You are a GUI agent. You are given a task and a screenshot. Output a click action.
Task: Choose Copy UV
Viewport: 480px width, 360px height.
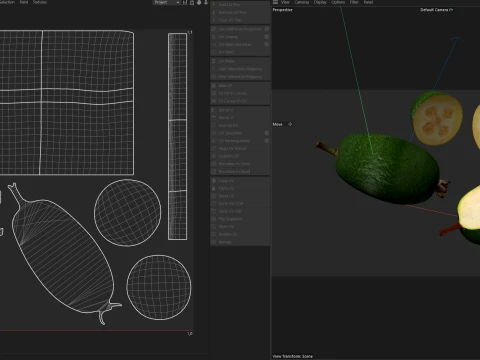pos(240,181)
